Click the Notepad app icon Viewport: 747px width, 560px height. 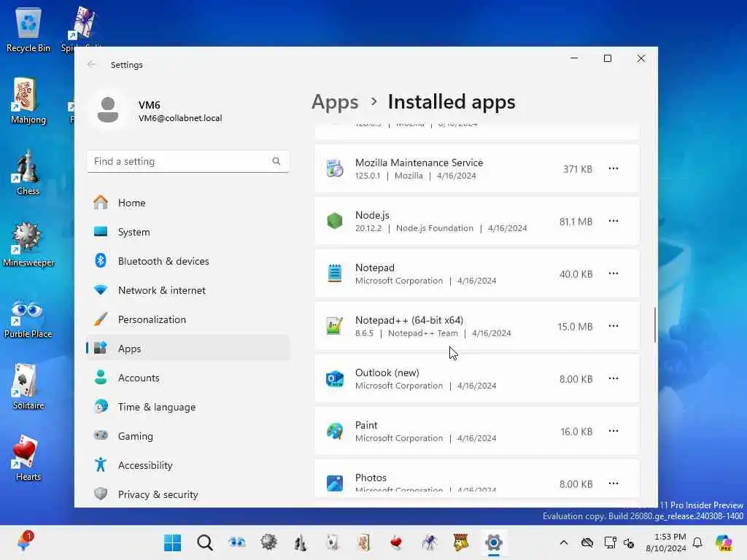click(x=334, y=273)
